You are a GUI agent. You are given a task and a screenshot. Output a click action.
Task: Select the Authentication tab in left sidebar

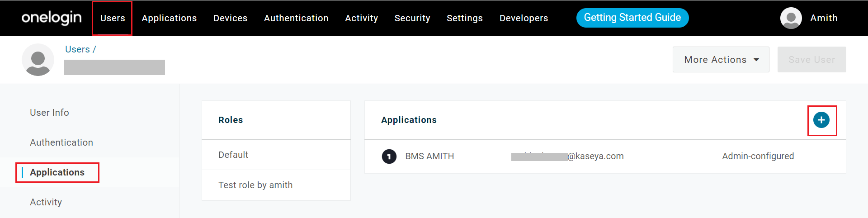click(61, 142)
